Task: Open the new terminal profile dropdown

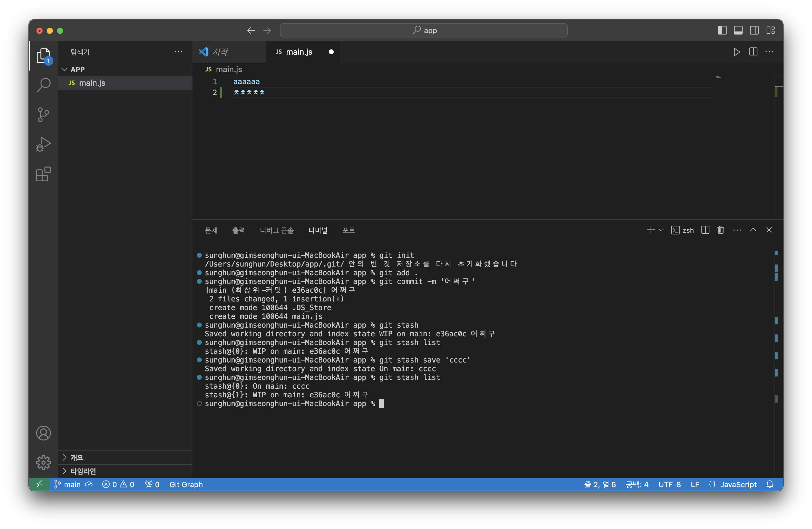Action: tap(661, 230)
